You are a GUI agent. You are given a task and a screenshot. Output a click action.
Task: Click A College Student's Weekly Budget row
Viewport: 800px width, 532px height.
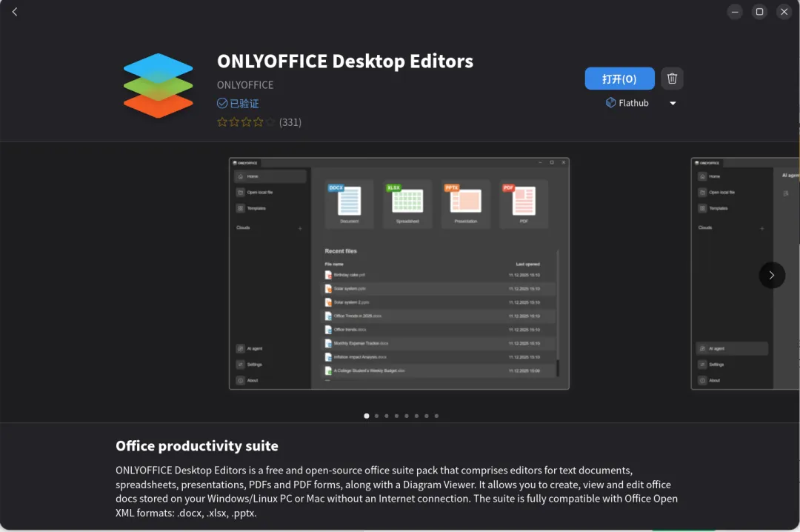click(439, 370)
